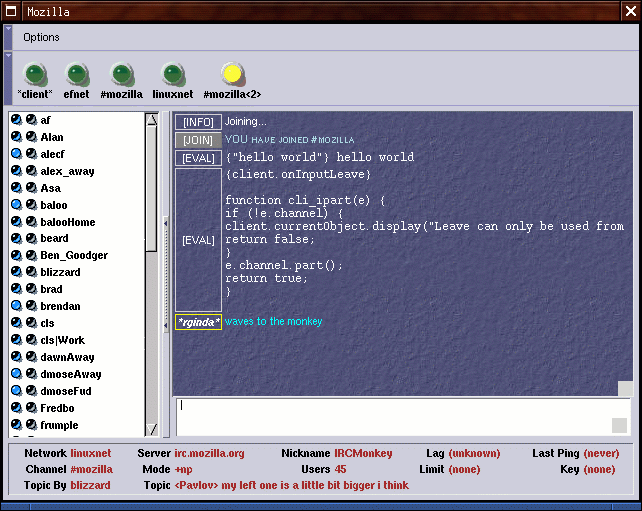
Task: Select user baloo in user list
Action: pos(54,205)
